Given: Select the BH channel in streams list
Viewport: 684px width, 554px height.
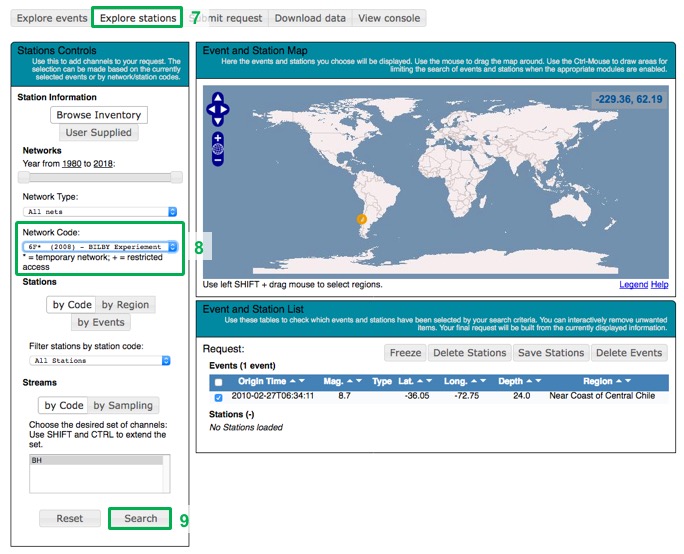Looking at the screenshot, I should pyautogui.click(x=96, y=460).
